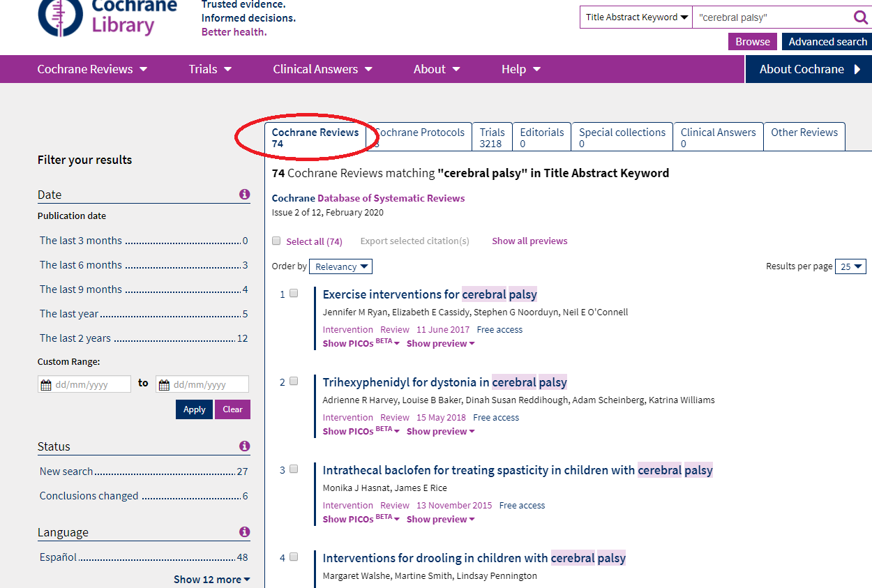
Task: Open the Title Abstract Keyword dropdown
Action: (636, 17)
